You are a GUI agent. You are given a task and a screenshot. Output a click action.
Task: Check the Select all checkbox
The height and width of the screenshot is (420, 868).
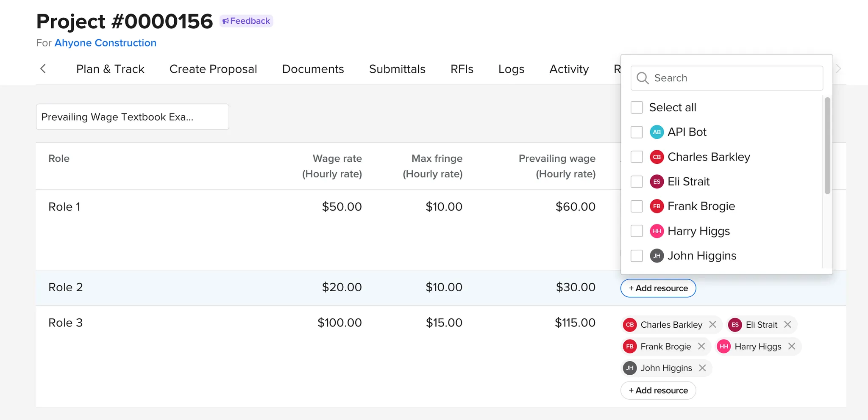click(637, 108)
